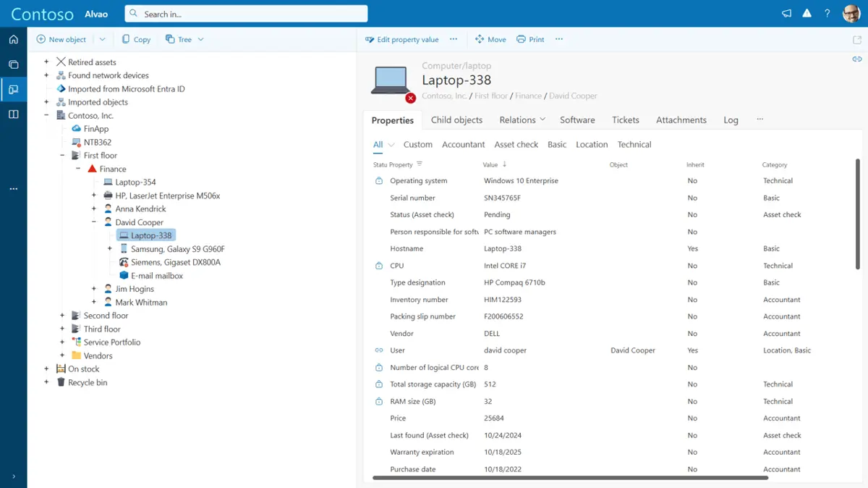Filter properties by Asset check

pos(516,145)
